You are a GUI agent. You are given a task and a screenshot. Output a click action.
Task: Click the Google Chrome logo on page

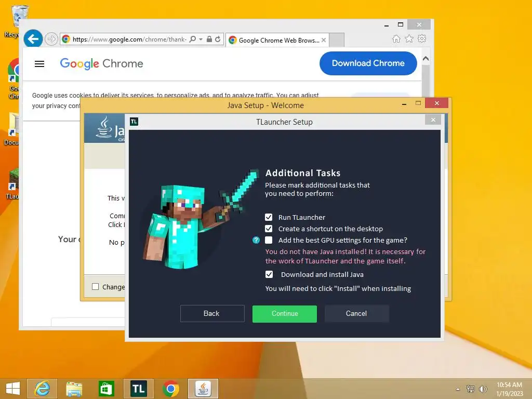tap(101, 63)
